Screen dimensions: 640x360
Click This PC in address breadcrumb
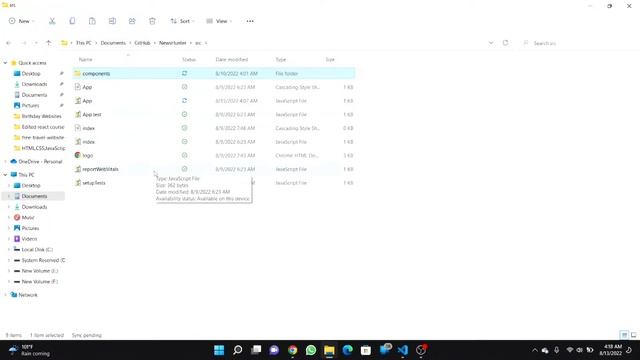(x=84, y=43)
